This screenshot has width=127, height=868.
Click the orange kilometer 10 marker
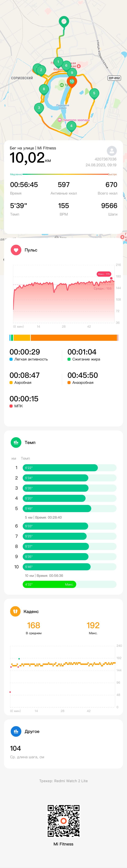click(71, 82)
